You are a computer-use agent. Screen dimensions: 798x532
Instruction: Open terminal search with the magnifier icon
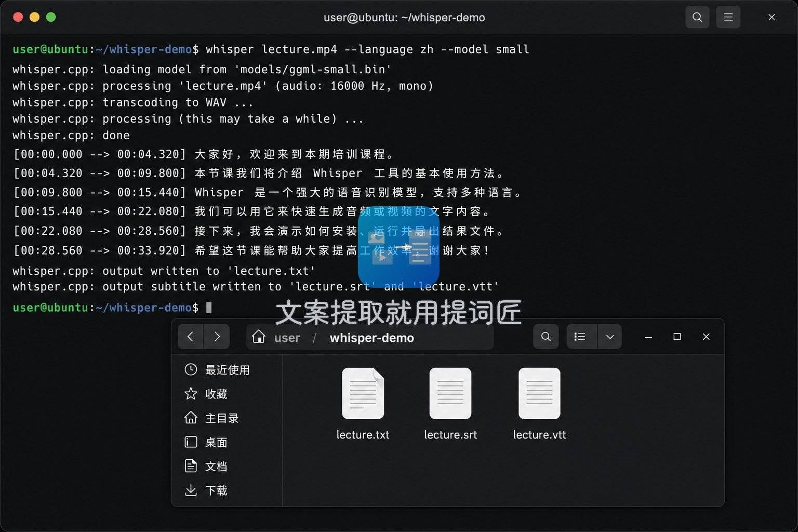pos(697,17)
